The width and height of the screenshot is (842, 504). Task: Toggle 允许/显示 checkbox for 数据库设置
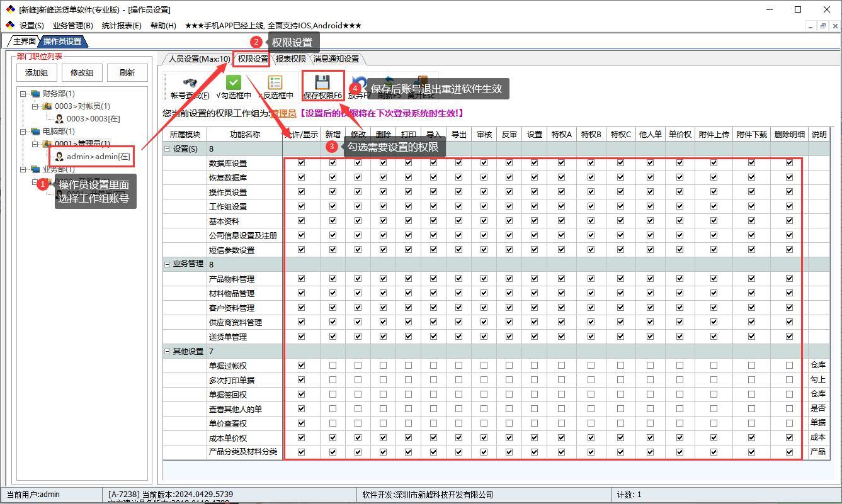301,162
